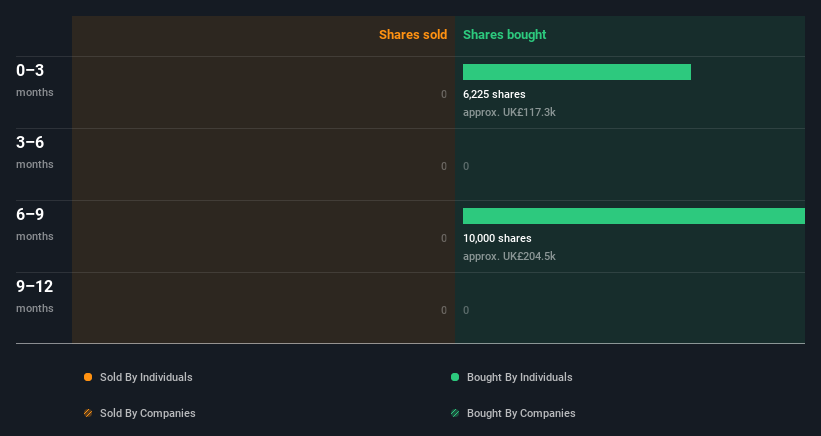The width and height of the screenshot is (821, 436).
Task: Select the 10,000 shares value
Action: [497, 238]
